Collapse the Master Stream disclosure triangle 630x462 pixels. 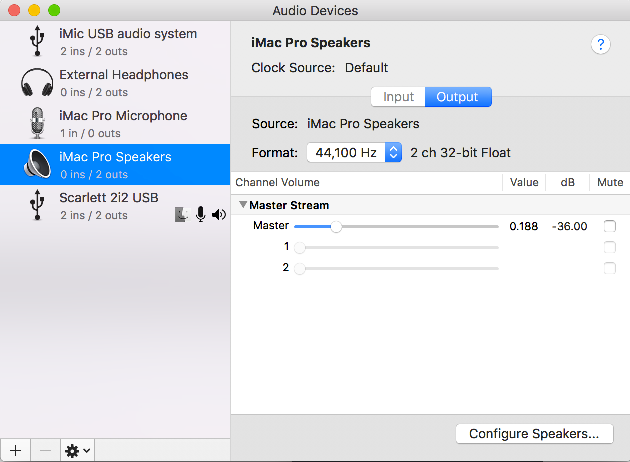(x=243, y=204)
